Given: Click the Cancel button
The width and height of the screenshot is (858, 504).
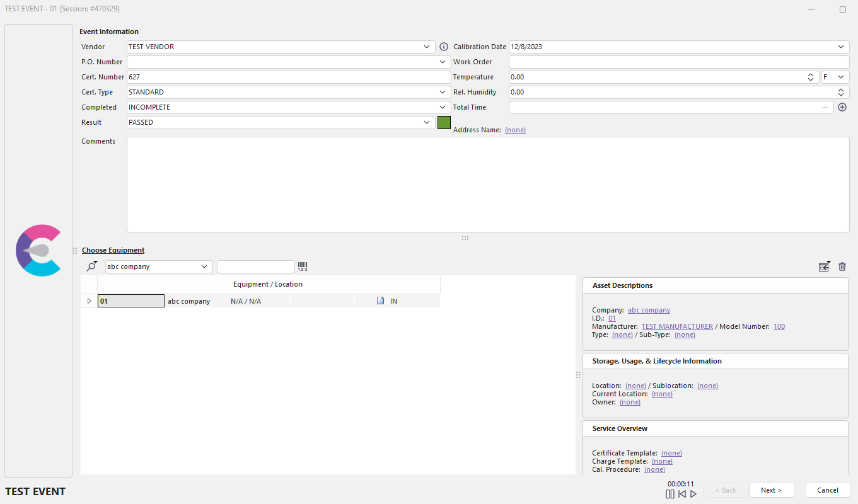Looking at the screenshot, I should pos(827,490).
